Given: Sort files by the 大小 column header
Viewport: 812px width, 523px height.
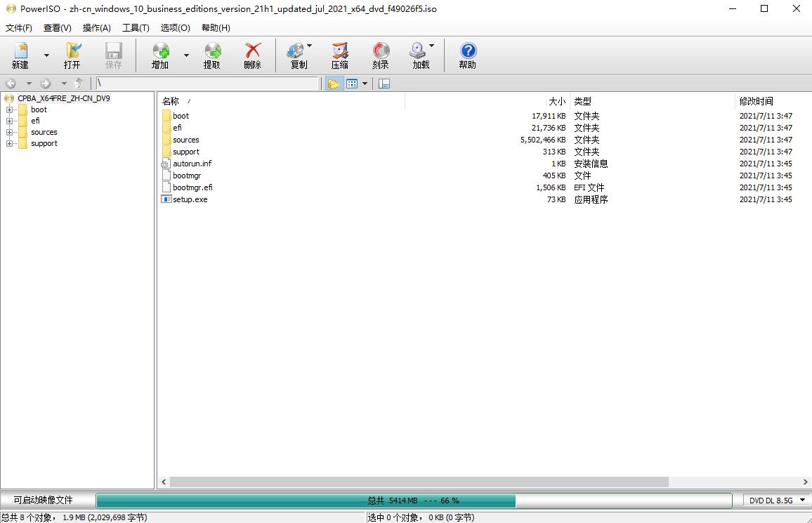Looking at the screenshot, I should [557, 100].
